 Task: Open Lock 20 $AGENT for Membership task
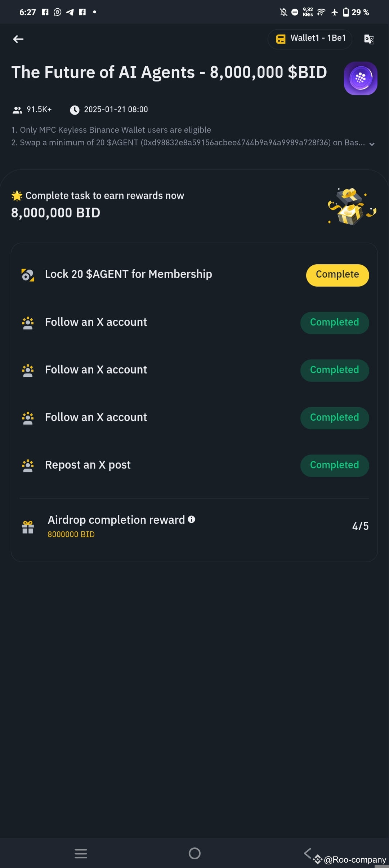128,274
